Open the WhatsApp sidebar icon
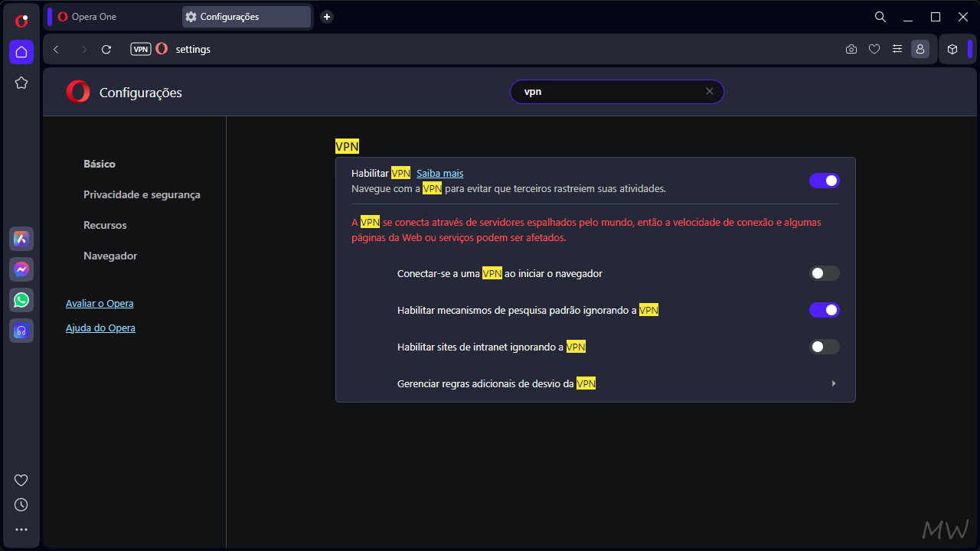This screenshot has height=551, width=980. pos(21,300)
